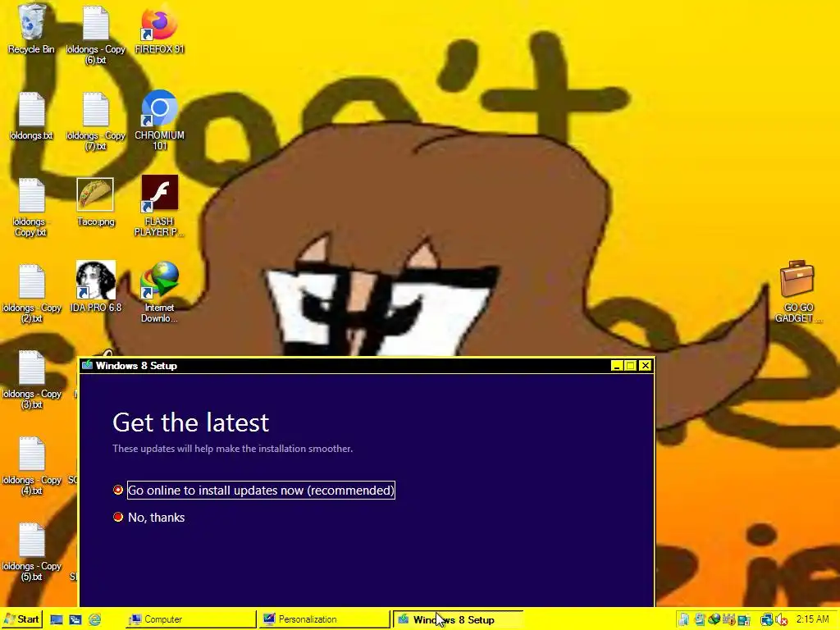Click the Windows 8 Setup taskbar button

[458, 619]
